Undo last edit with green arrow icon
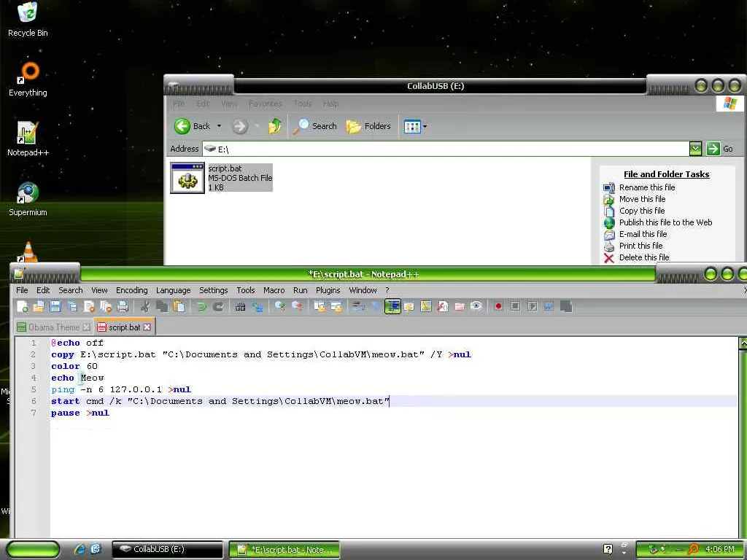Screen dimensions: 747x560 [x=201, y=307]
